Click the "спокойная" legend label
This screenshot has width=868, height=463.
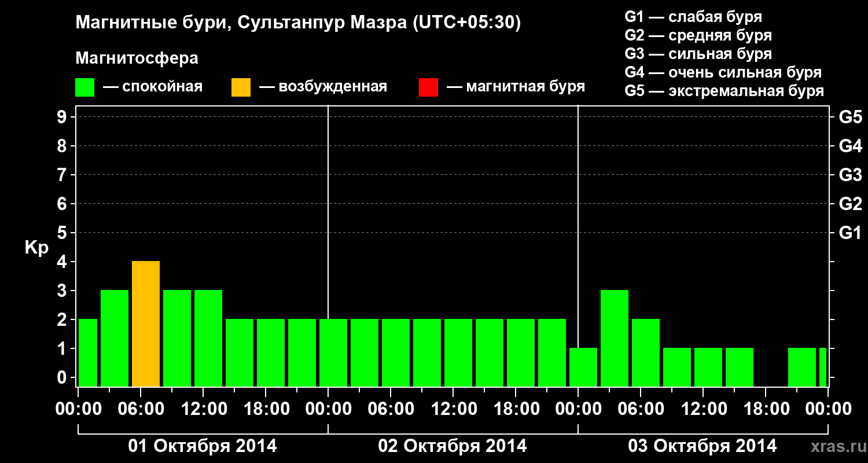coord(163,87)
